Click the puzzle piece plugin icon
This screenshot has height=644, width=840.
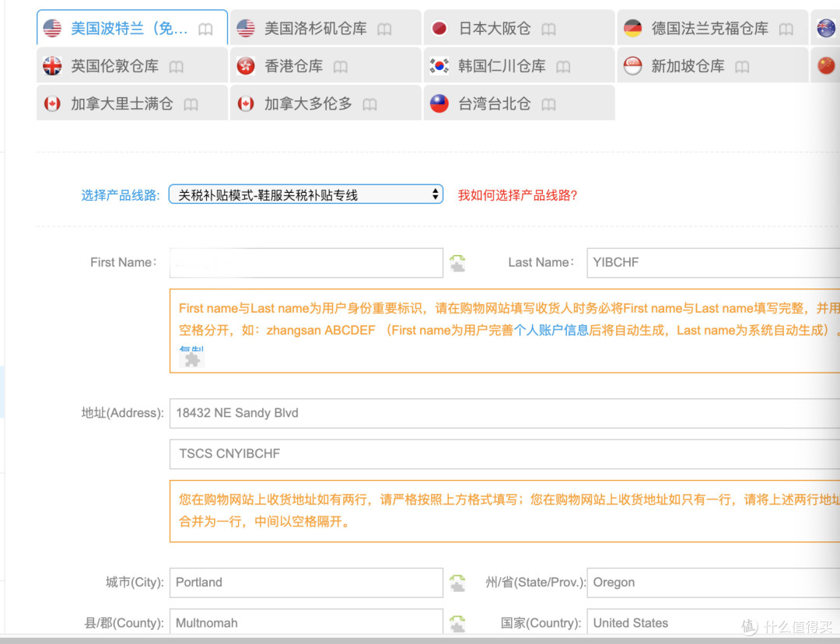click(x=192, y=359)
